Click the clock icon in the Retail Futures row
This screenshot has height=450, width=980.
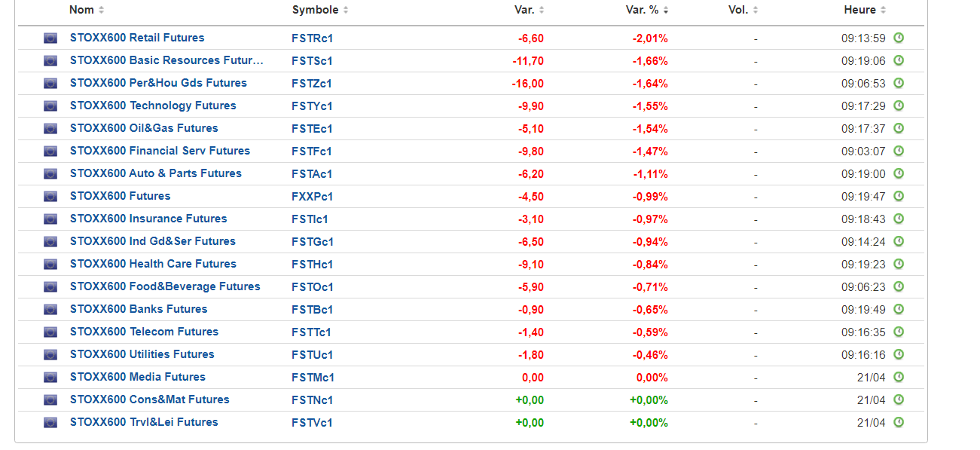click(898, 38)
